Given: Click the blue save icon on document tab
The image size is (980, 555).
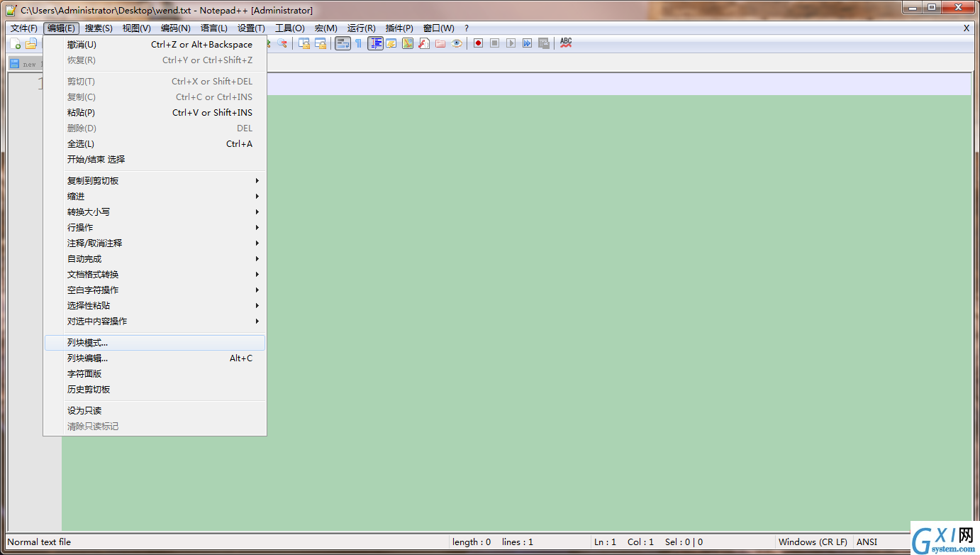Looking at the screenshot, I should 14,64.
